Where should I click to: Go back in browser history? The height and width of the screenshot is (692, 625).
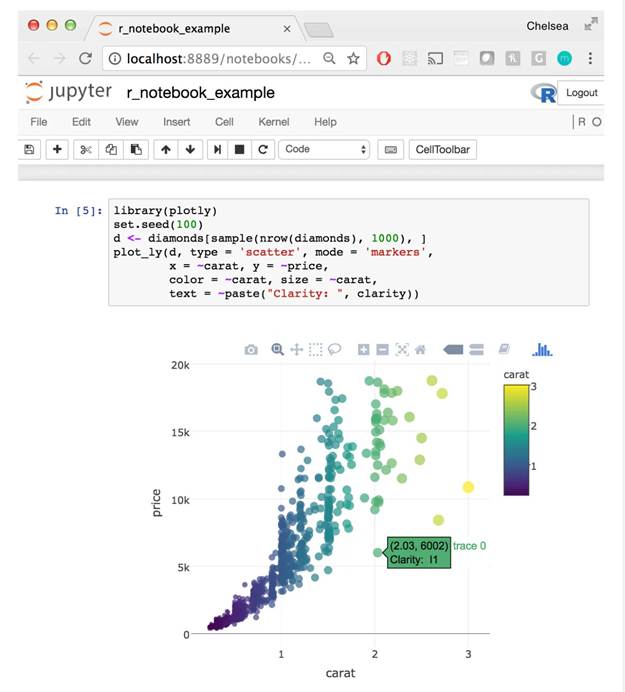[x=34, y=58]
